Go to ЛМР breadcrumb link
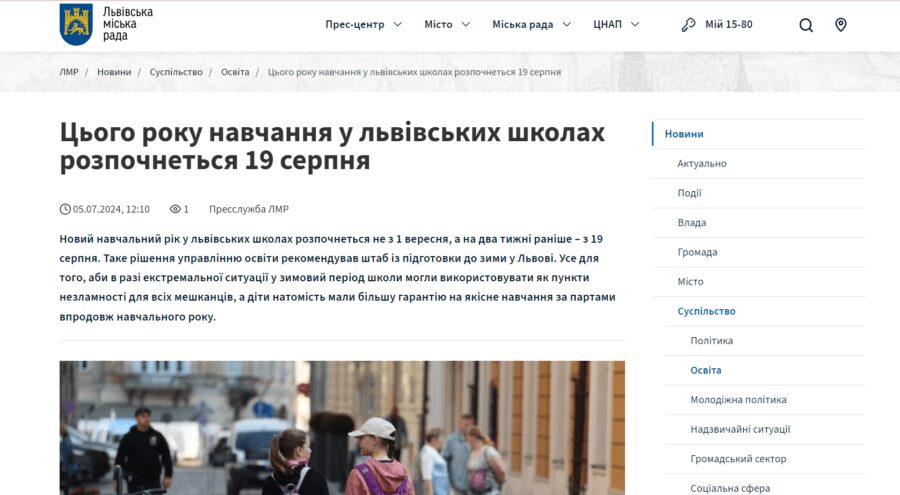This screenshot has height=495, width=900. click(x=69, y=72)
